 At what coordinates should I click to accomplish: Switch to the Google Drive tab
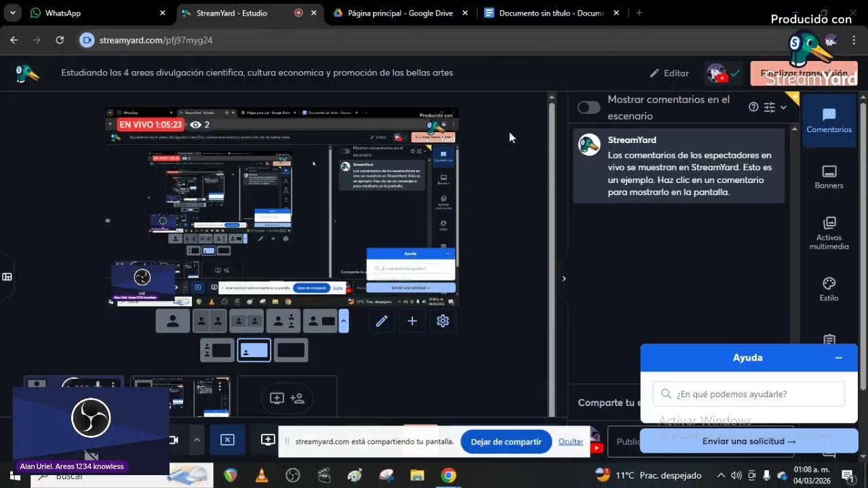point(401,13)
